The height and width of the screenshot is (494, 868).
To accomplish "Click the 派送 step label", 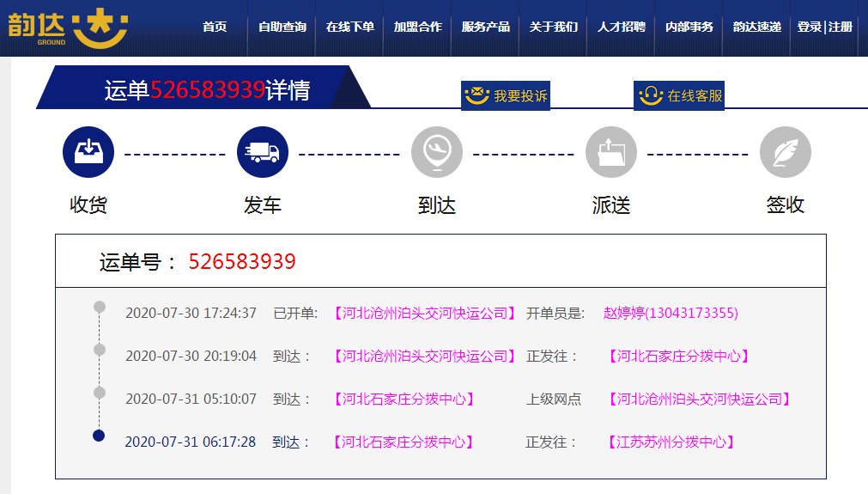I will pyautogui.click(x=611, y=205).
